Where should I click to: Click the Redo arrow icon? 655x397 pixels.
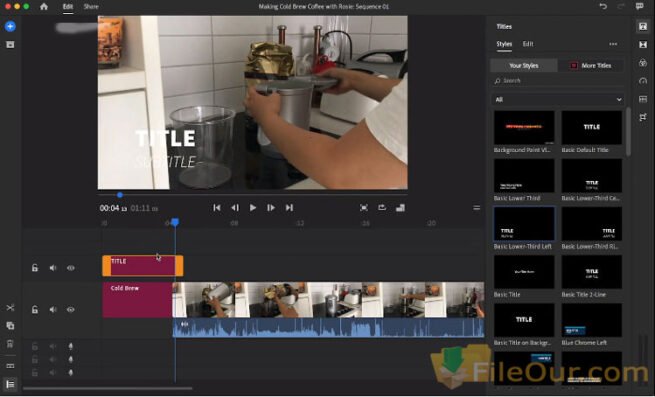621,6
